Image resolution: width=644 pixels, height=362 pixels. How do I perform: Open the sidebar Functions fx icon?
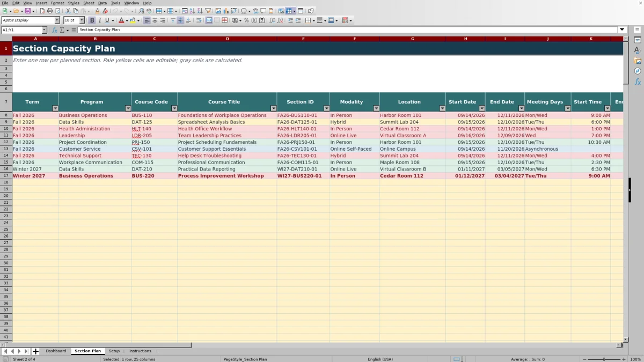coord(638,82)
